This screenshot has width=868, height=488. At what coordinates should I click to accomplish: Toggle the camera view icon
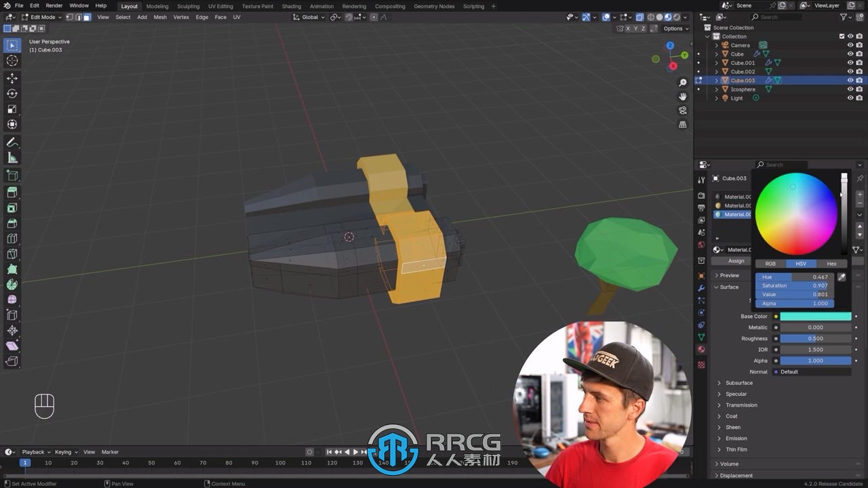tap(683, 110)
